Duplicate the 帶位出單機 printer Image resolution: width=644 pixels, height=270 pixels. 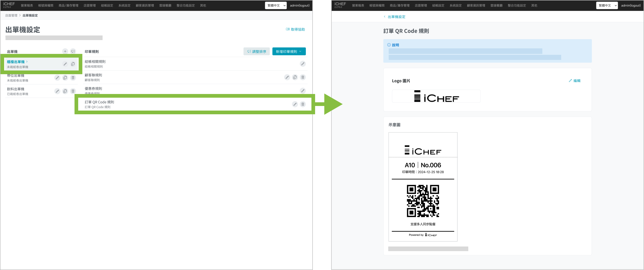[65, 78]
